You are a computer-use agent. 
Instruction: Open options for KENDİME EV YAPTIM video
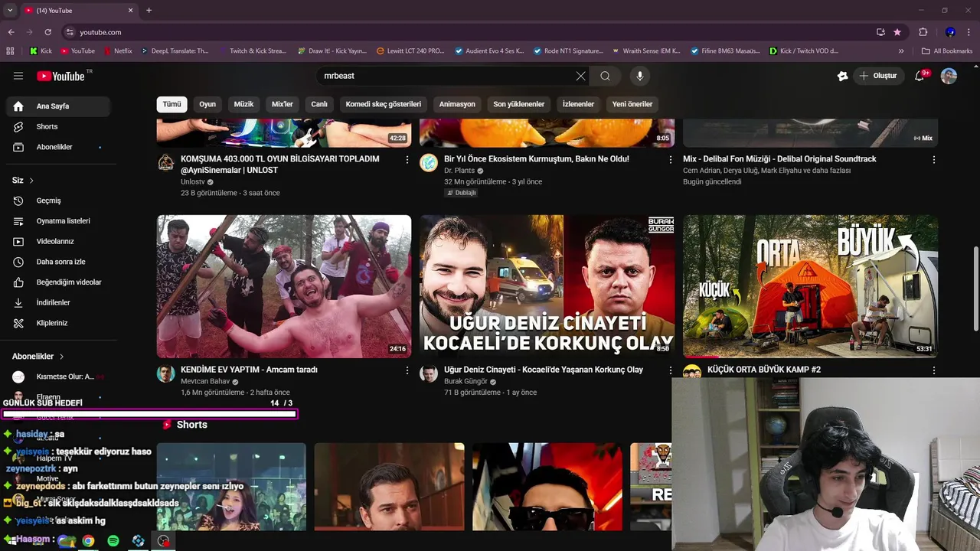coord(407,370)
